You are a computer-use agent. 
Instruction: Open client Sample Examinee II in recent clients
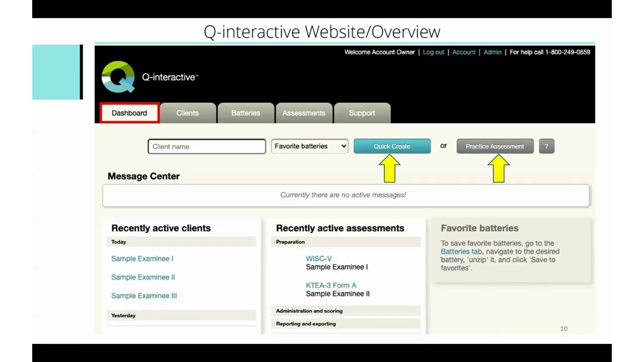[x=143, y=277]
